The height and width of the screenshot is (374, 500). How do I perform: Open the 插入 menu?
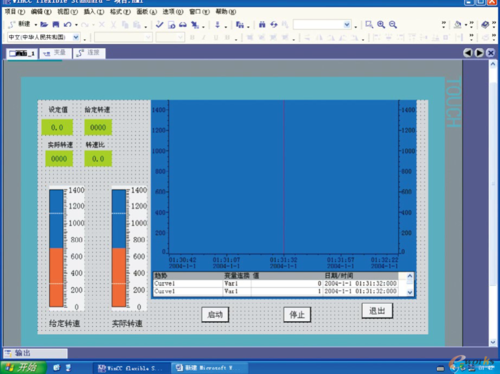tap(93, 12)
